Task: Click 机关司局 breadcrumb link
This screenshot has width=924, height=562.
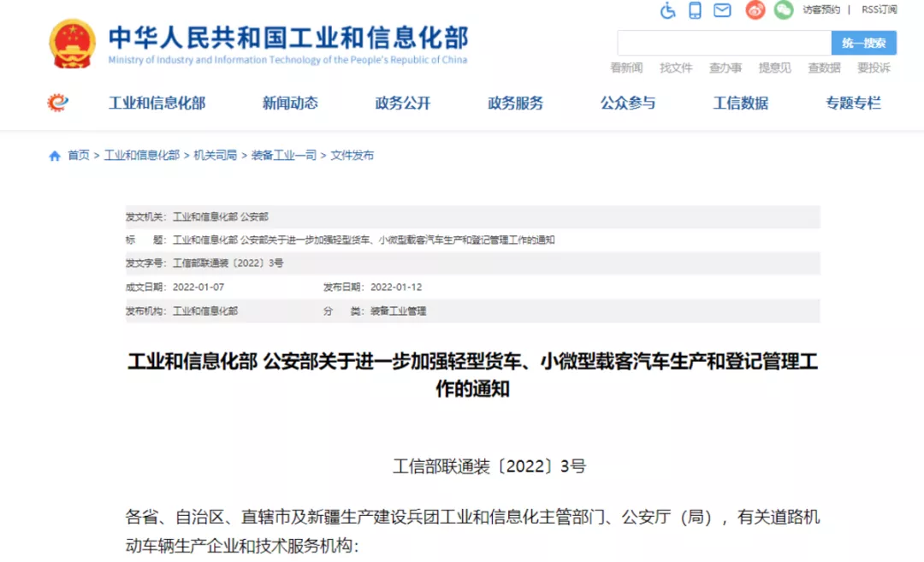Action: pyautogui.click(x=215, y=156)
